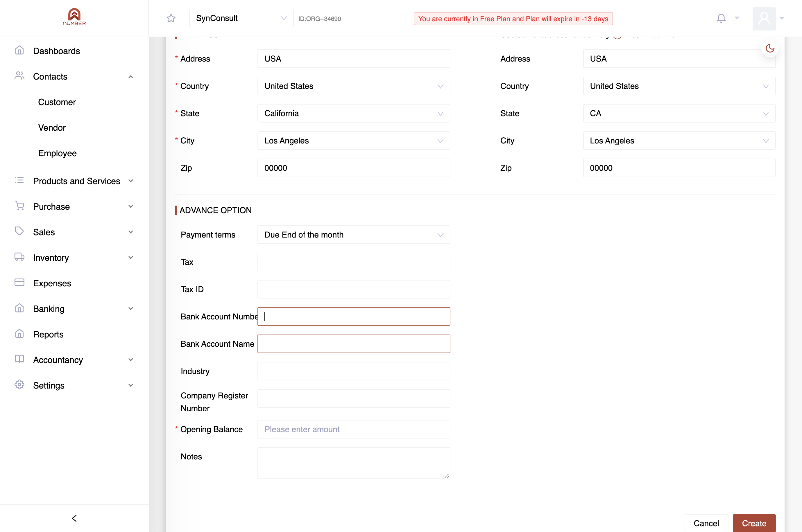Click the Contacts people icon
This screenshot has width=802, height=532.
point(19,76)
